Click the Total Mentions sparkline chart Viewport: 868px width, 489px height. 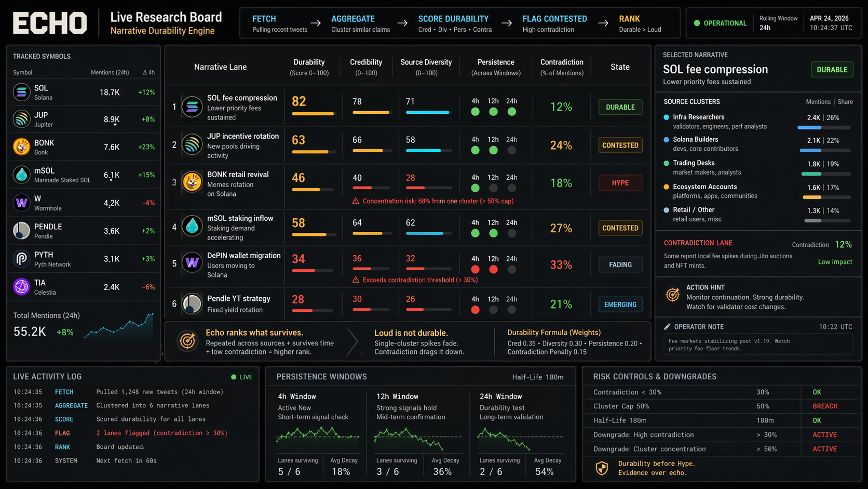(x=119, y=326)
